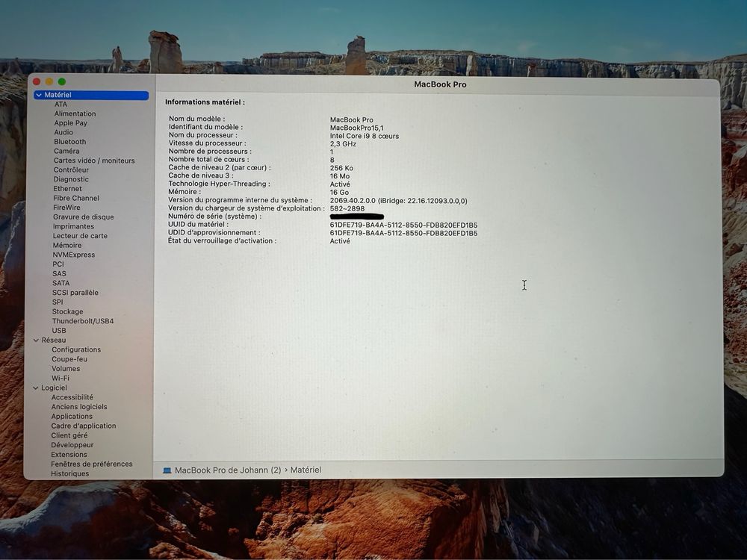Select USB in the sidebar
Image resolution: width=747 pixels, height=560 pixels.
pyautogui.click(x=59, y=331)
